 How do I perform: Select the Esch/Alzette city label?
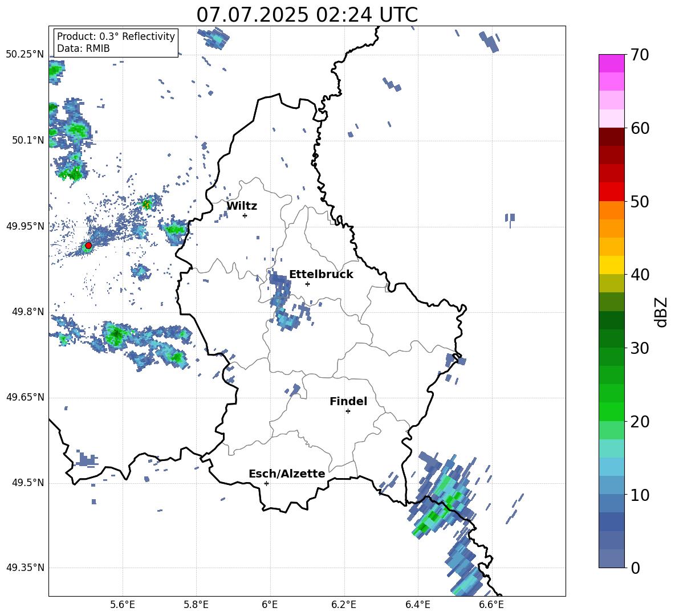(x=287, y=474)
